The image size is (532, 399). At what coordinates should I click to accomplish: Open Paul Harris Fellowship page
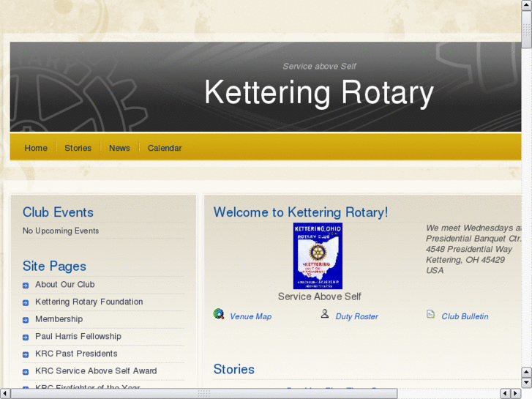(x=78, y=336)
